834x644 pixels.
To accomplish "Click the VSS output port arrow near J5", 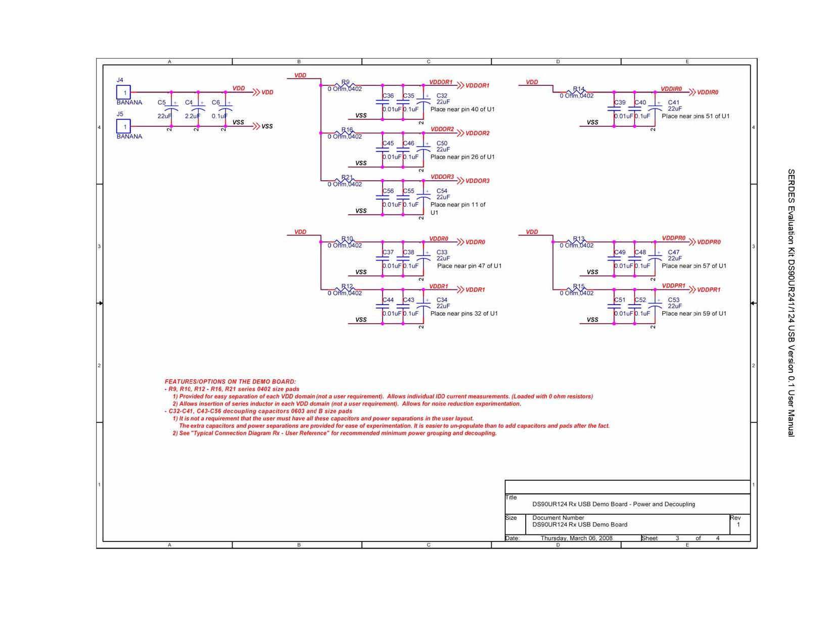I will pyautogui.click(x=256, y=126).
